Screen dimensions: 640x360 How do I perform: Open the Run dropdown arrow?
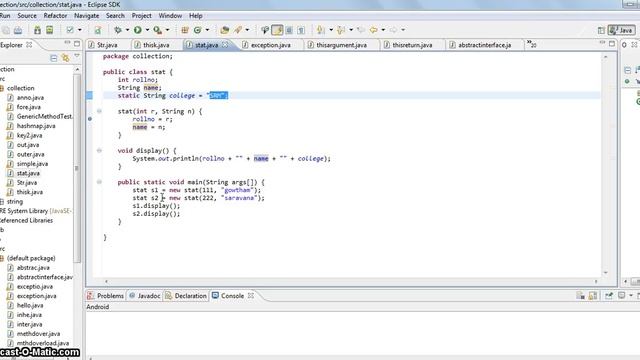(147, 30)
